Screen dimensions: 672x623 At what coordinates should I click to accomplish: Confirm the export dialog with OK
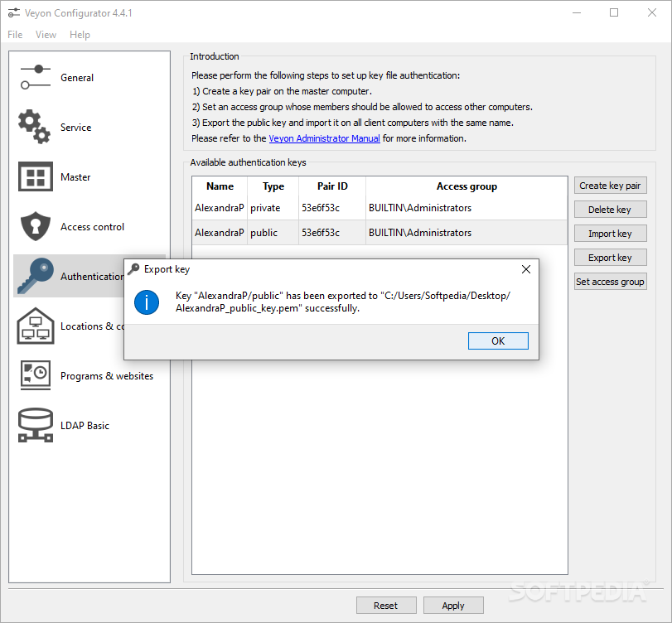coord(498,340)
